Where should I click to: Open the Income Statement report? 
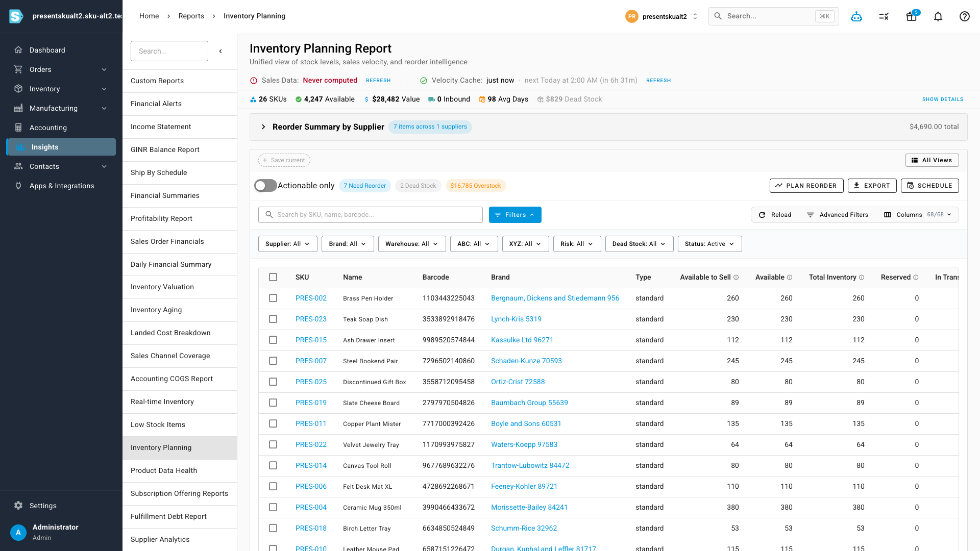(180, 127)
